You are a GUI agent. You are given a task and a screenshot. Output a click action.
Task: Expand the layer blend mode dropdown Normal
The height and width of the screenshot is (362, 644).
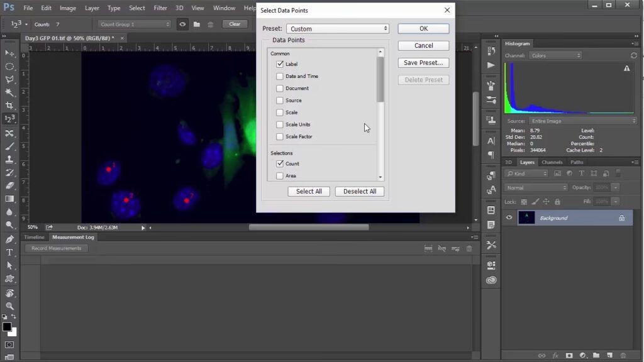click(x=536, y=187)
